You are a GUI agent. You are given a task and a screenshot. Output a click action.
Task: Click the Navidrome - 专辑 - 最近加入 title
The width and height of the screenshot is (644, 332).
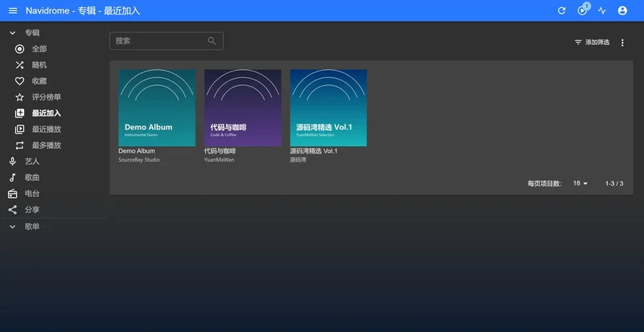83,10
